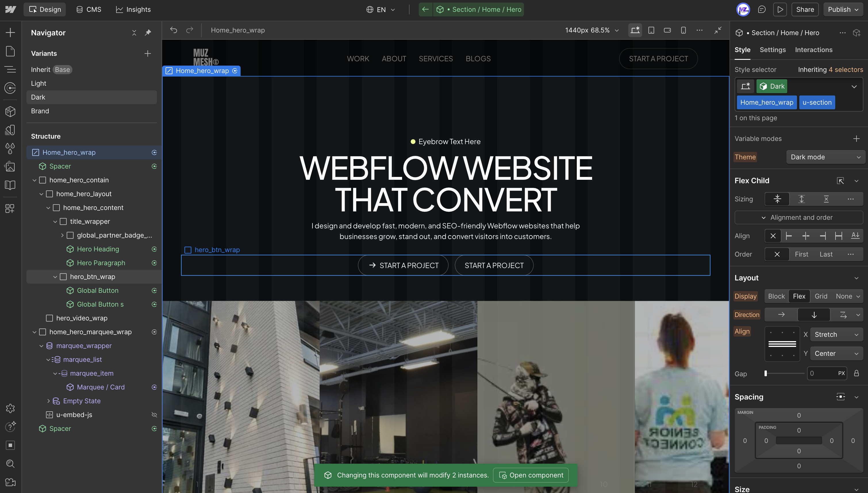Open the Spacing options icon
The width and height of the screenshot is (868, 493).
click(x=840, y=396)
